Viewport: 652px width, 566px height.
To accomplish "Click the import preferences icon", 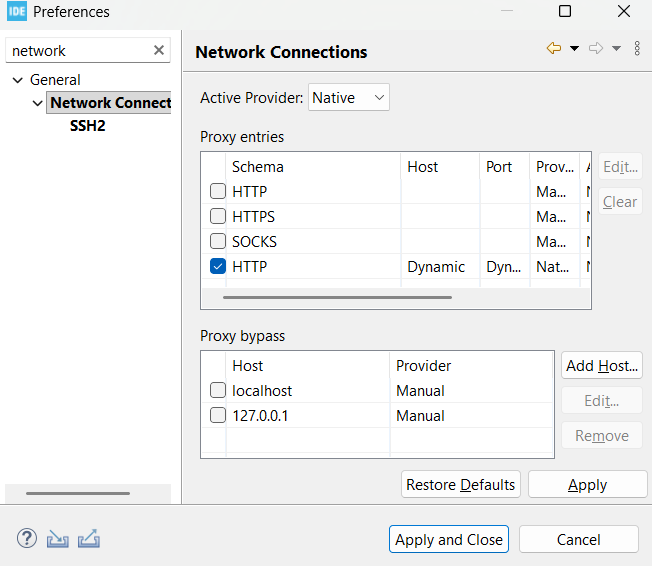I will point(58,539).
